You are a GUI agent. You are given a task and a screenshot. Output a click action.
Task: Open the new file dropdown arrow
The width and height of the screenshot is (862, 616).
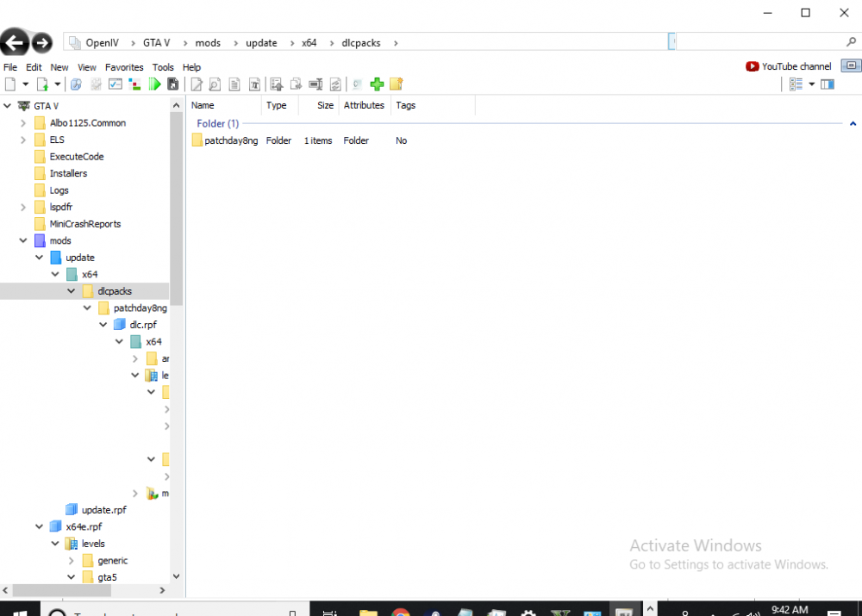25,84
